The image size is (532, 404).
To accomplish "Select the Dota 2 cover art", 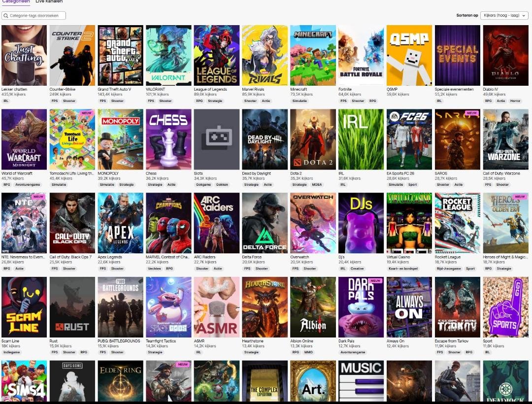I will (x=313, y=139).
